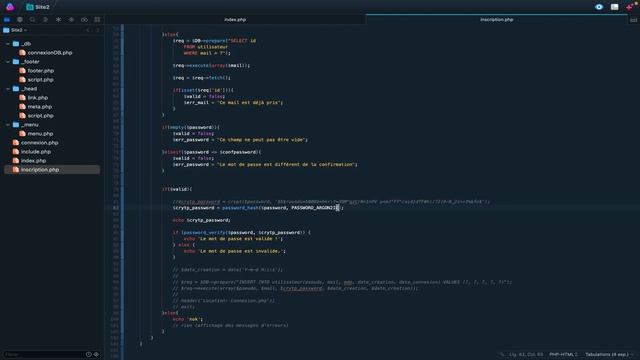Switch to the index.php tab
The image size is (640, 360).
tap(235, 20)
